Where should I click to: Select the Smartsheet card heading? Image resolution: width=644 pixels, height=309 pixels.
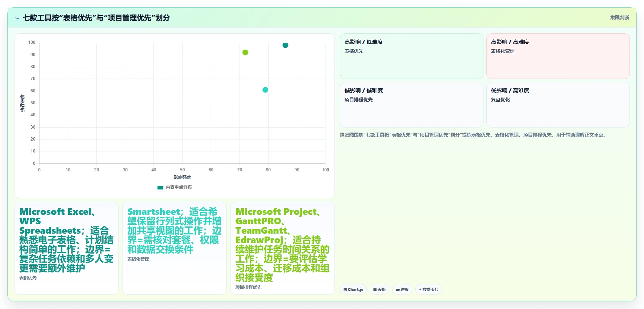[x=174, y=230]
